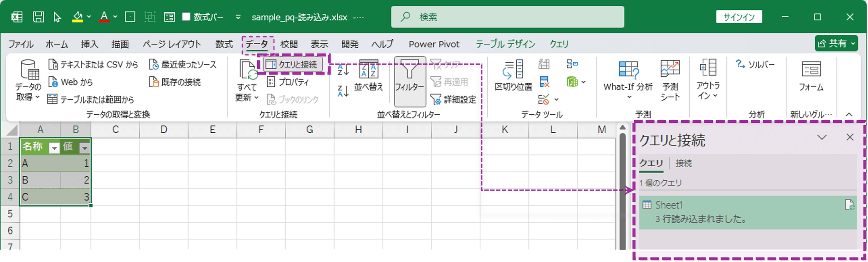Click the flash fill icon
Image resolution: width=868 pixels, height=262 pixels.
544,65
